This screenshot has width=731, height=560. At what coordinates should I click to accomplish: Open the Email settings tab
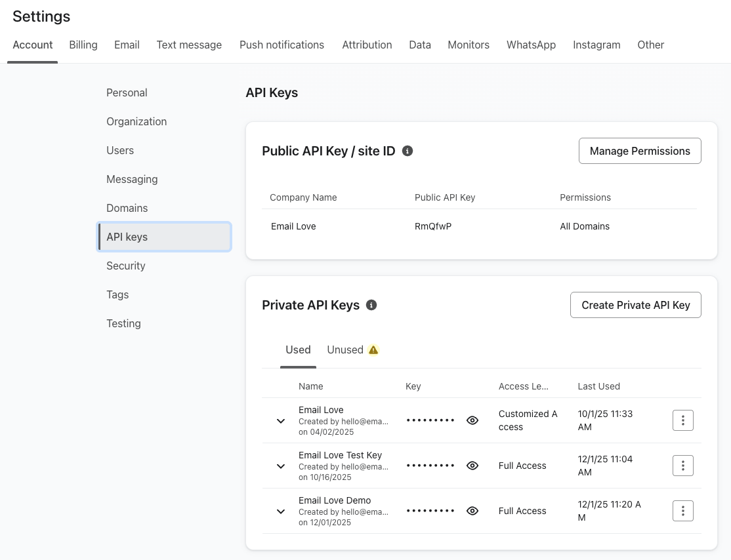point(127,45)
